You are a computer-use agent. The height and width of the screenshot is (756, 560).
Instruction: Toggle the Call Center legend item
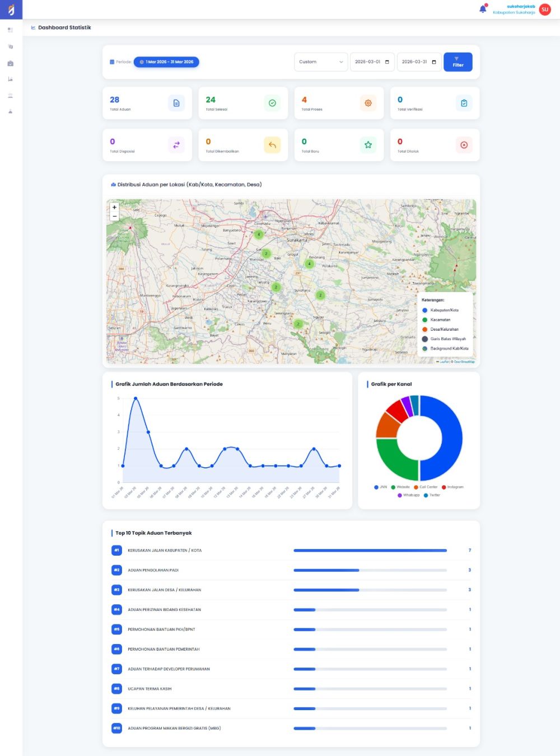426,487
